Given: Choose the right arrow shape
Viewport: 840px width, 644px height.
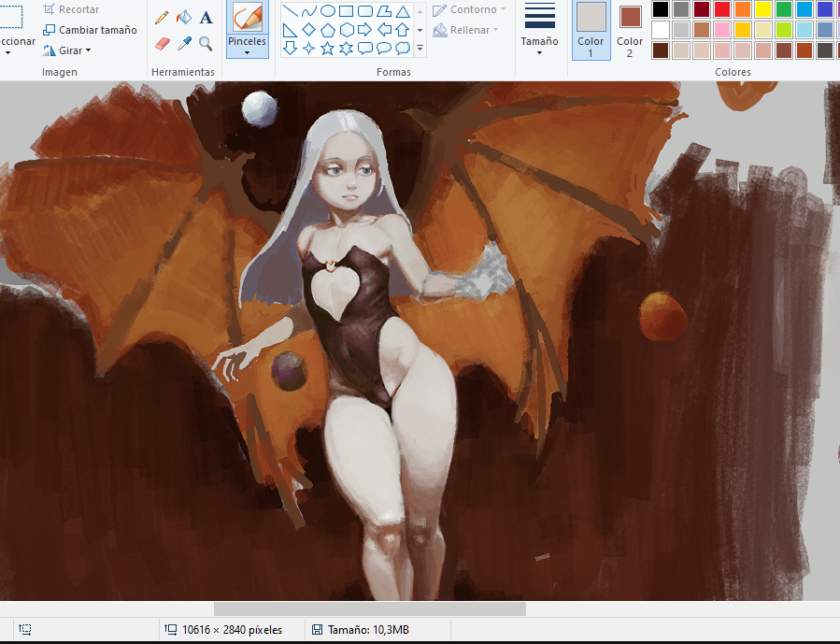Looking at the screenshot, I should [364, 30].
